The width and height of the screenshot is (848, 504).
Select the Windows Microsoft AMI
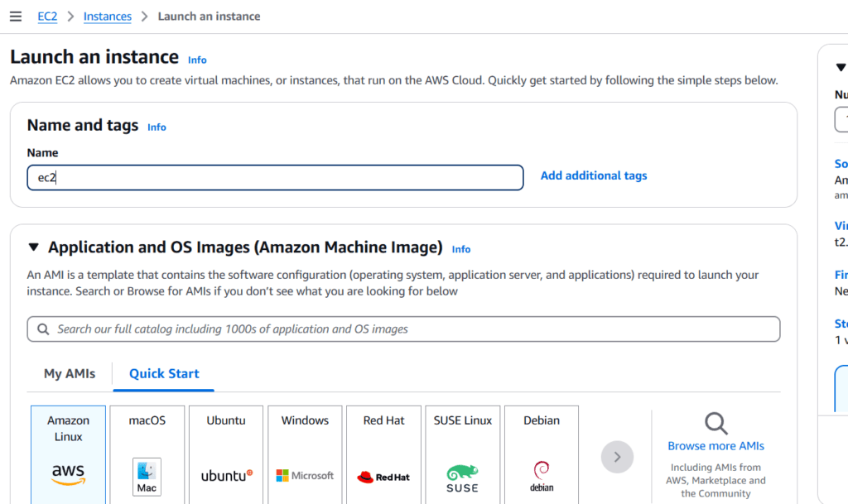[304, 451]
